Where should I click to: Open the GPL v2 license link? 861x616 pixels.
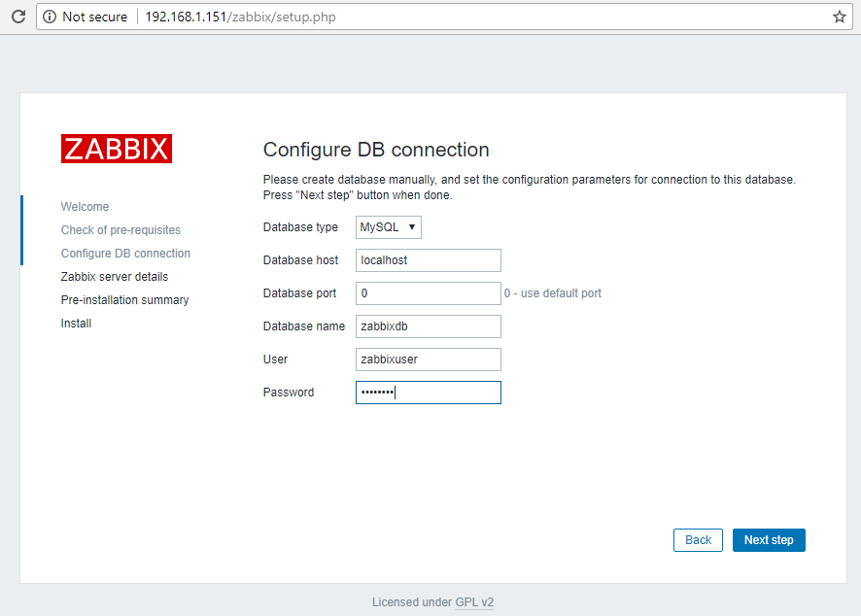pos(474,602)
